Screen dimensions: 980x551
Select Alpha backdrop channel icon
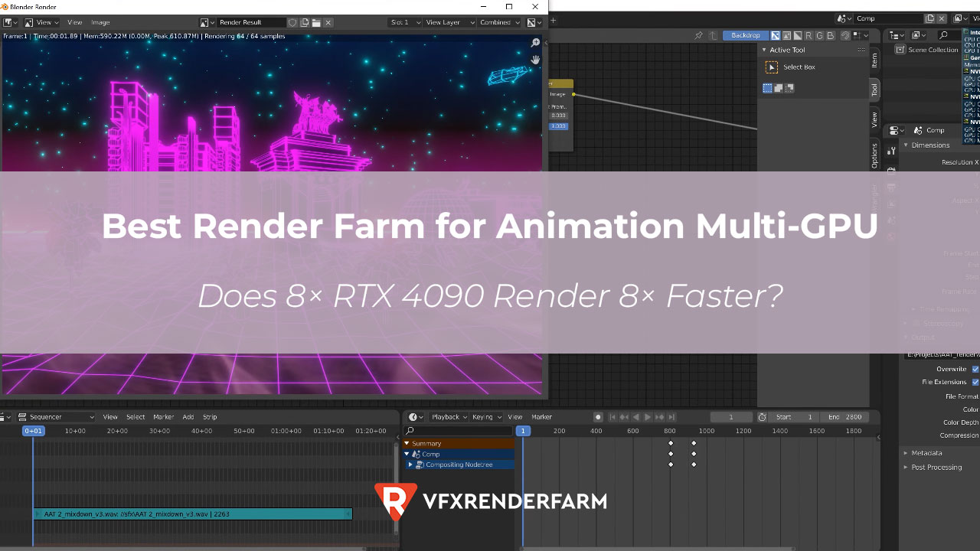click(797, 35)
